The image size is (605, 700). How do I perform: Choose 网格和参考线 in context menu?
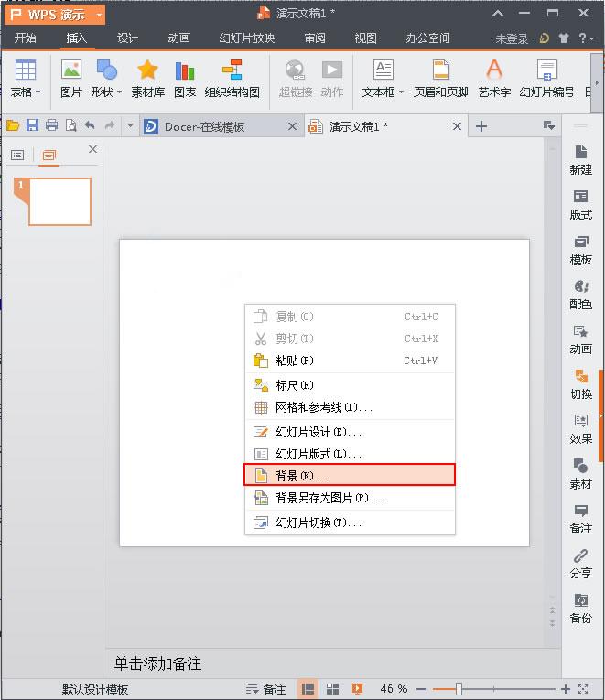pyautogui.click(x=350, y=407)
